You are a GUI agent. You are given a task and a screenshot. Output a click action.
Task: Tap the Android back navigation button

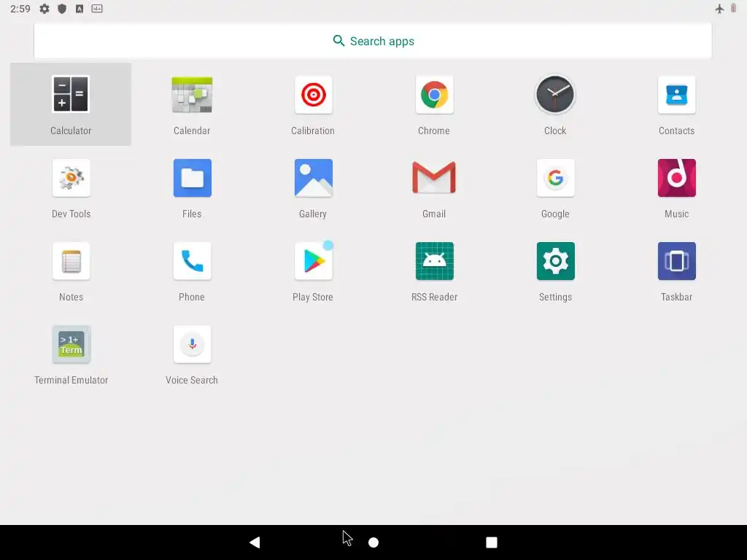tap(255, 542)
